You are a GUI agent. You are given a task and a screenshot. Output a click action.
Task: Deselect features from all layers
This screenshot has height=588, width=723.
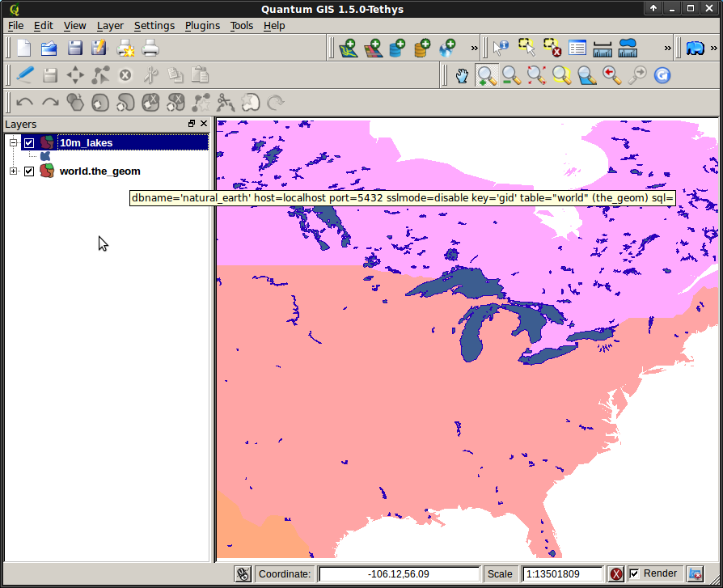552,48
